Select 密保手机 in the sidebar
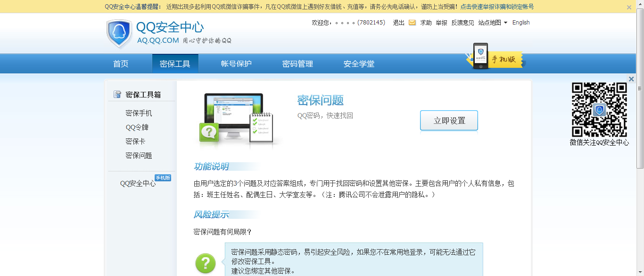The image size is (644, 276). [139, 114]
